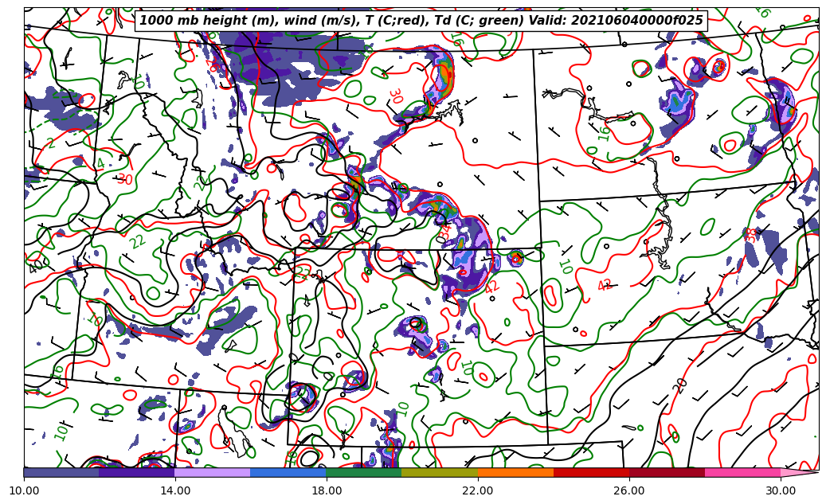Choose the olive yellow colorbar segment

pyautogui.click(x=440, y=472)
